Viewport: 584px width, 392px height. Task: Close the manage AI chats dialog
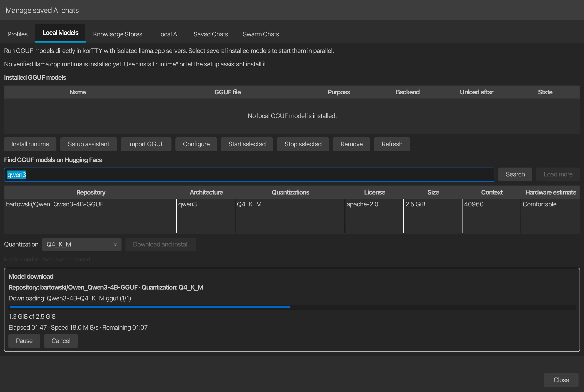(x=561, y=380)
